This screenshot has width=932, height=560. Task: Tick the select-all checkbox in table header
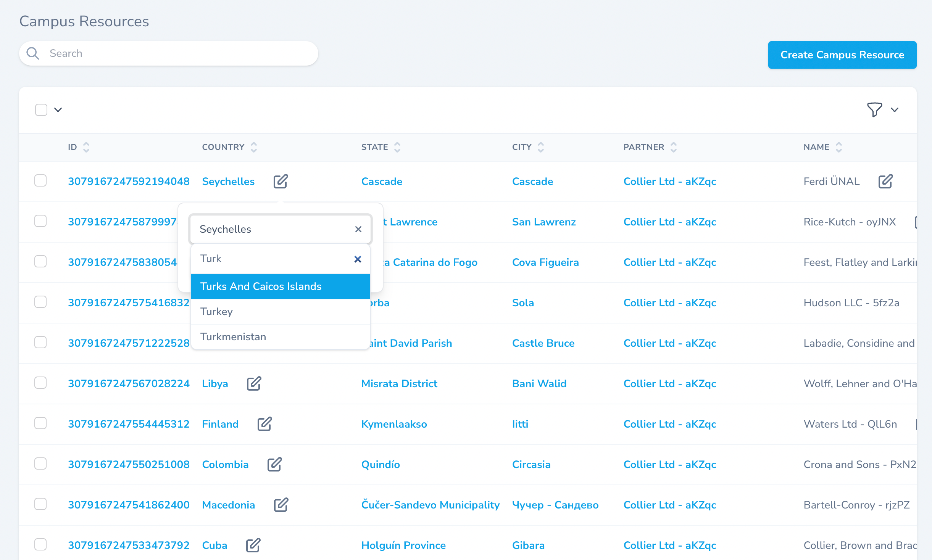tap(41, 110)
